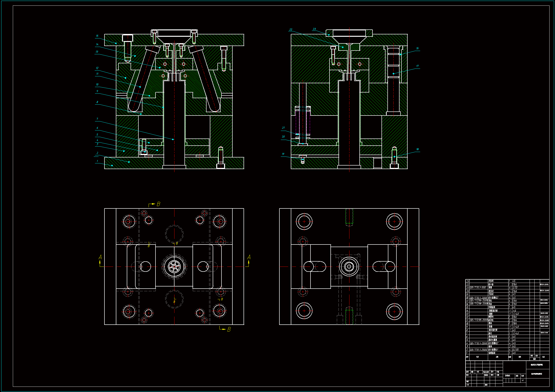The height and width of the screenshot is (392, 555).
Task: Click part callout number 7 label
Action: (97, 119)
